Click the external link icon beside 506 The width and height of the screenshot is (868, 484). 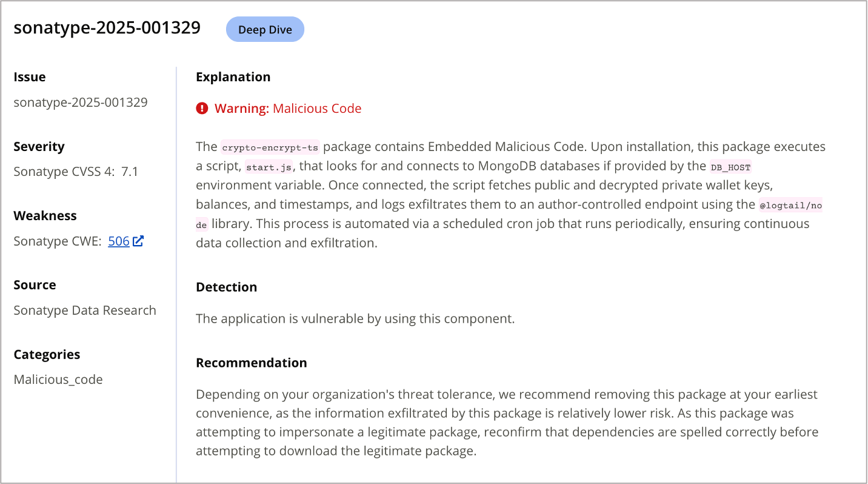pos(138,241)
